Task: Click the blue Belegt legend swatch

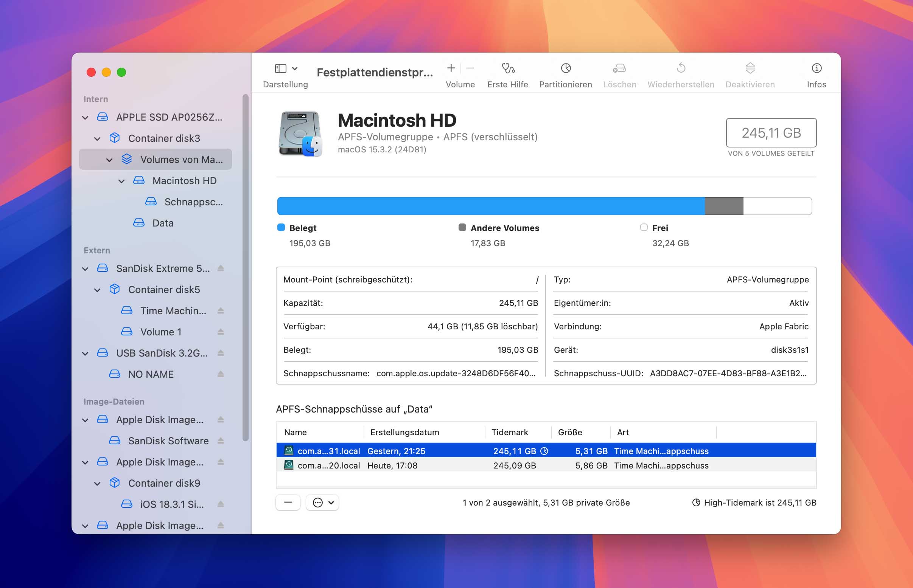Action: (x=281, y=228)
